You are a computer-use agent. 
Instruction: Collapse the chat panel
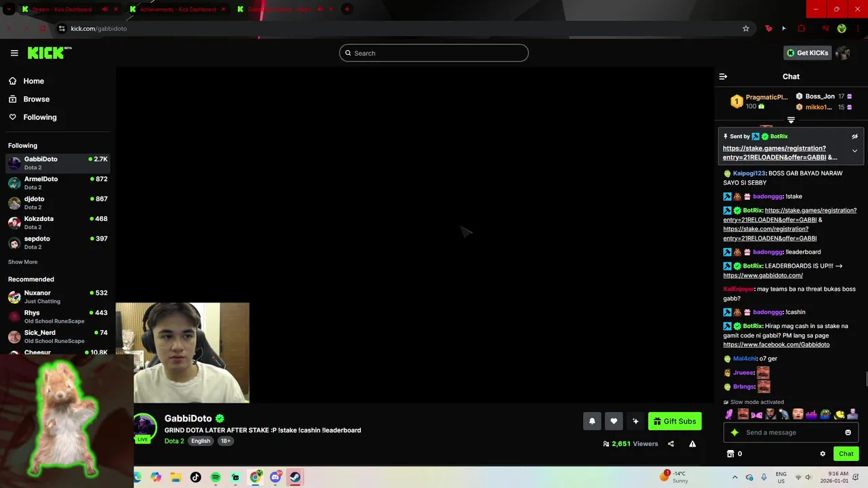[723, 77]
